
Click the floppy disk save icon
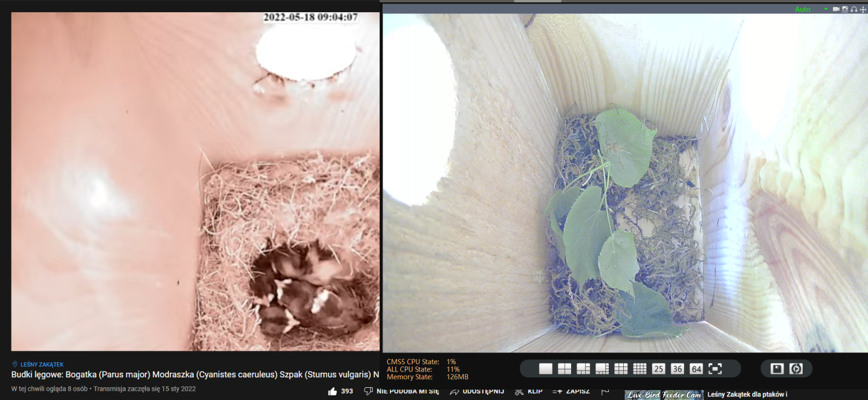coord(777,369)
